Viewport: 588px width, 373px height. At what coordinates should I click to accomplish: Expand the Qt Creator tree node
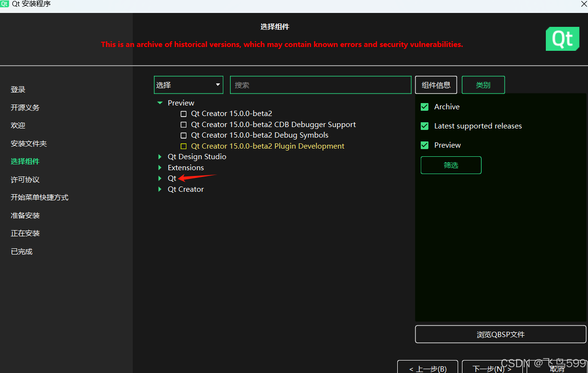pyautogui.click(x=160, y=189)
